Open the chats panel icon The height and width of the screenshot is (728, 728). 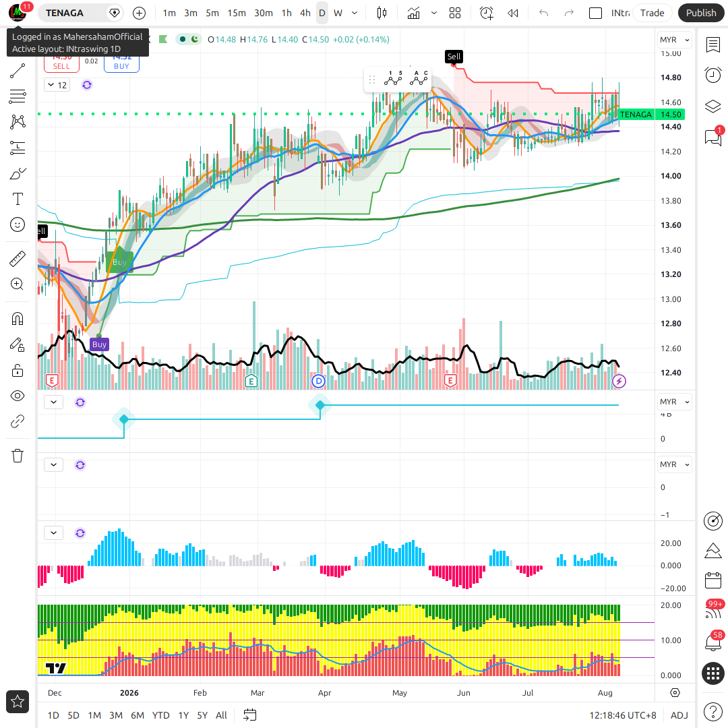[713, 137]
